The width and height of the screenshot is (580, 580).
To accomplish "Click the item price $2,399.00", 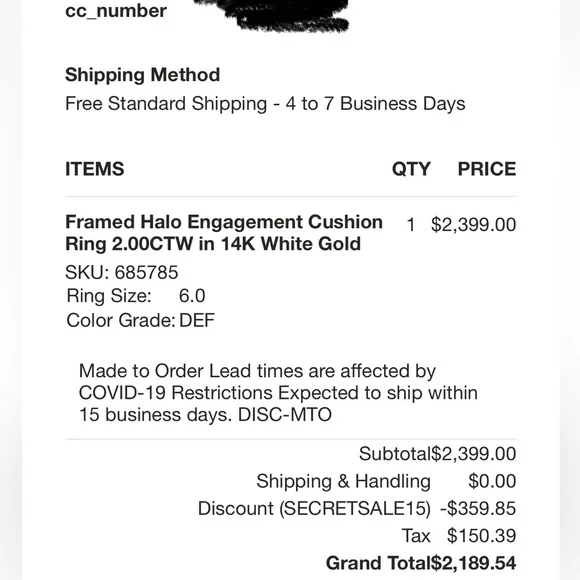I will [473, 225].
